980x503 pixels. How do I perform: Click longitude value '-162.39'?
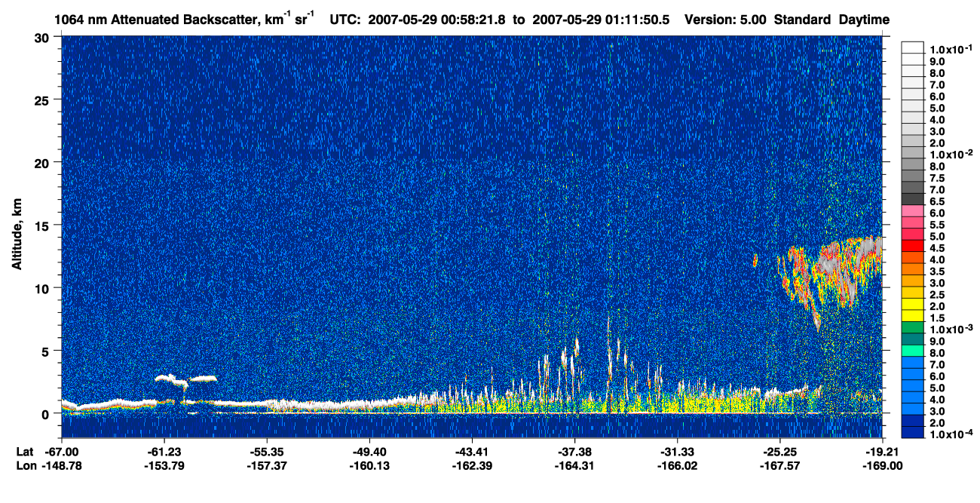coord(472,466)
